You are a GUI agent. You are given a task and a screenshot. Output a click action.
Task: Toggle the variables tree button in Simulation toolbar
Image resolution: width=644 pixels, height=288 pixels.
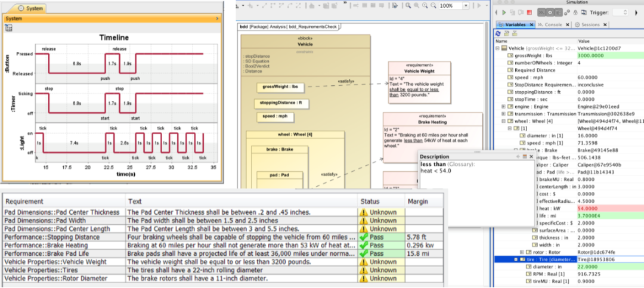tap(559, 13)
